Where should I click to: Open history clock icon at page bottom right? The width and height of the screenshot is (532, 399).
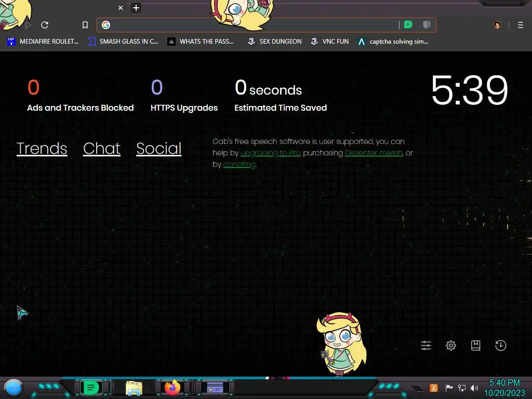point(500,345)
